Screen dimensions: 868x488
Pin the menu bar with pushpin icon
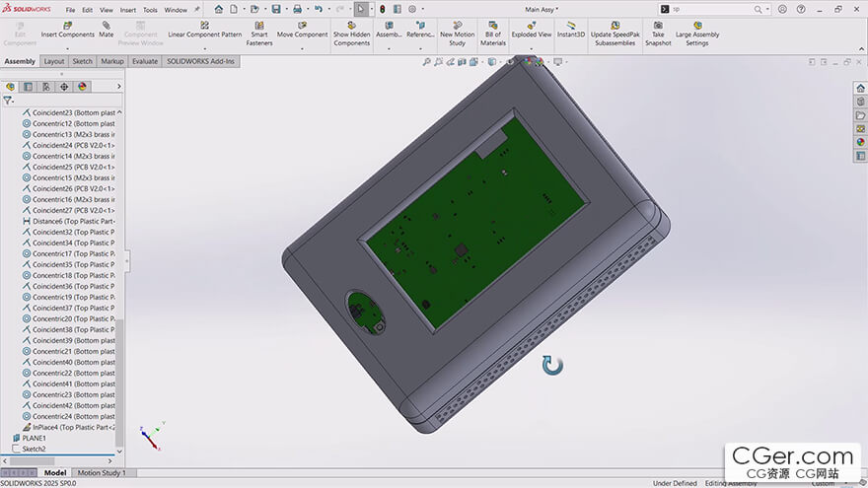196,10
